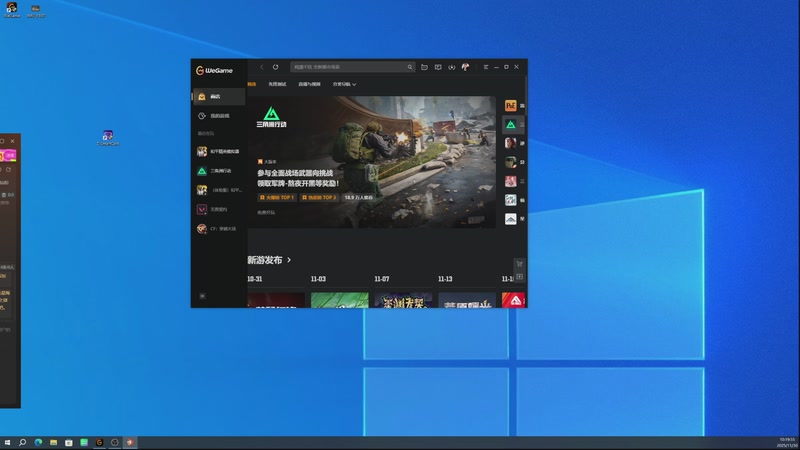The image size is (800, 450).
Task: Open the shopping cart floating icon
Action: pos(519,264)
